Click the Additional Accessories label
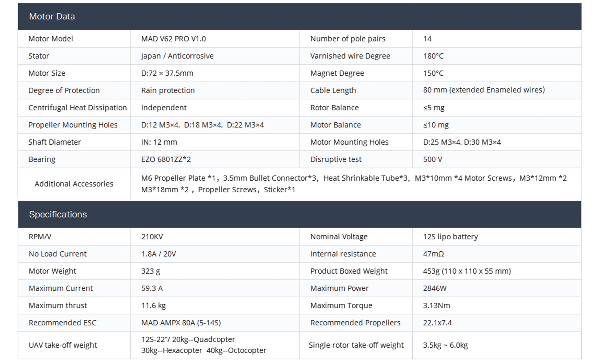Screen dimensions: 600x364 74,184
